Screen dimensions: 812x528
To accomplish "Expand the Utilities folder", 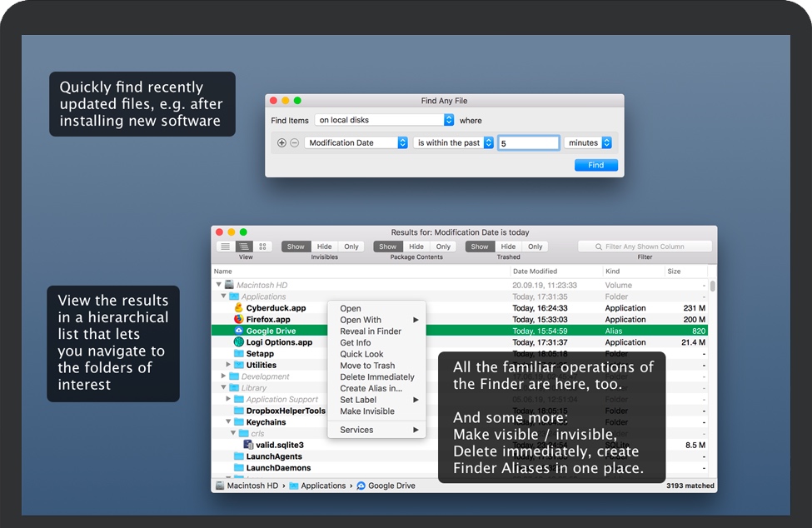I will tap(229, 365).
